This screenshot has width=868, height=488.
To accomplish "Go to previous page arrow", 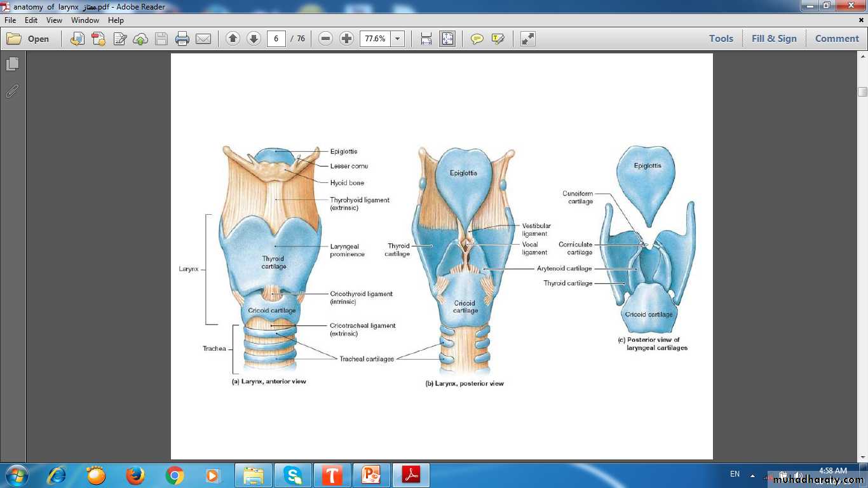I will pyautogui.click(x=233, y=39).
